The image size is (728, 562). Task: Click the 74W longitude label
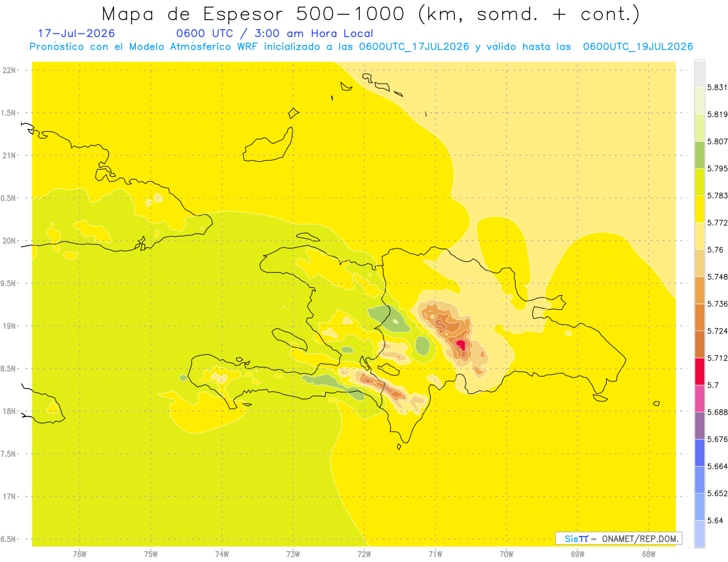(222, 554)
